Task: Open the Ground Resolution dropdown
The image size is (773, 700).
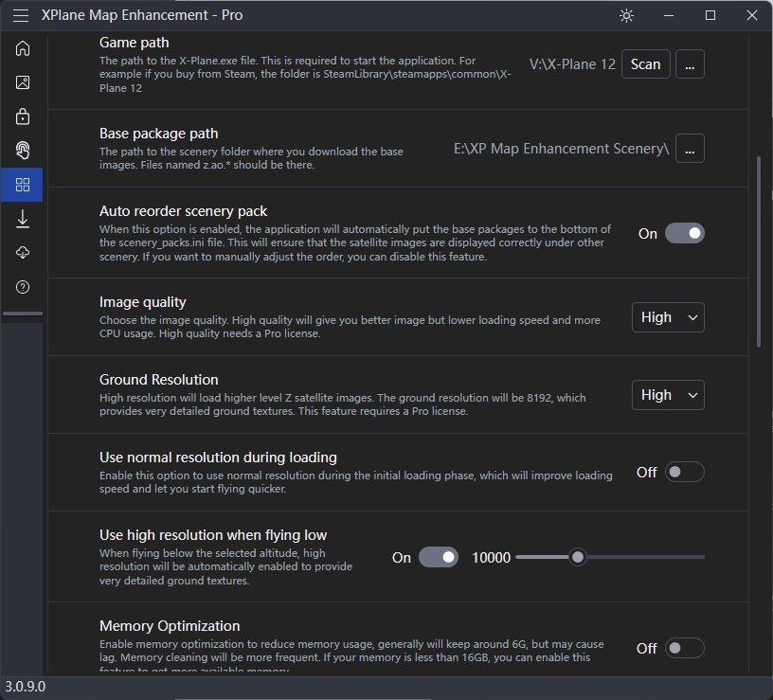Action: 668,395
